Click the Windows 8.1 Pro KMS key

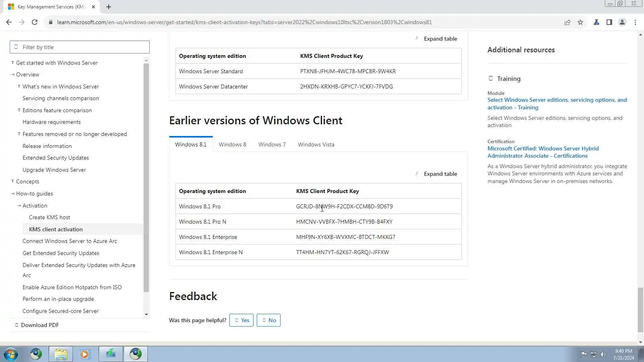pyautogui.click(x=345, y=206)
